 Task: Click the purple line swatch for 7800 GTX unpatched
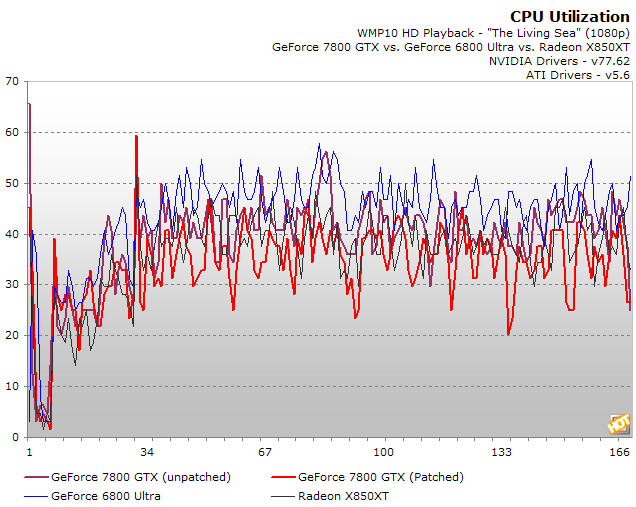36,477
